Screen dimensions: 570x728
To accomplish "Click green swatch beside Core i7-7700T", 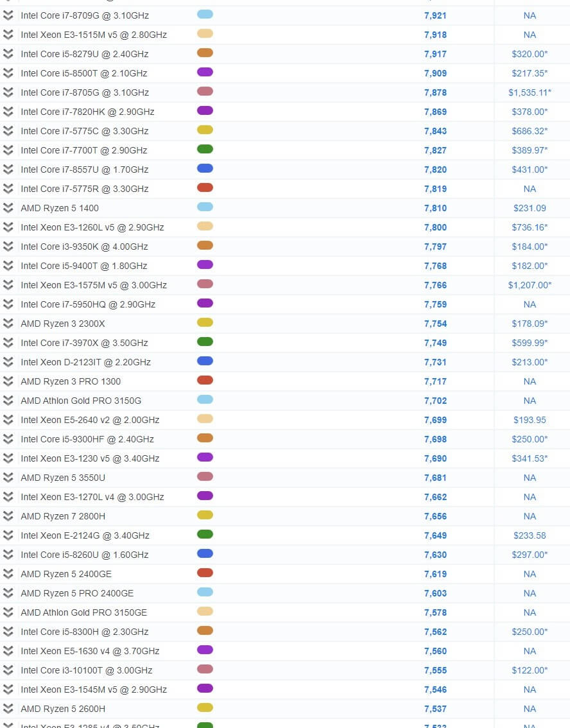I will [x=205, y=149].
